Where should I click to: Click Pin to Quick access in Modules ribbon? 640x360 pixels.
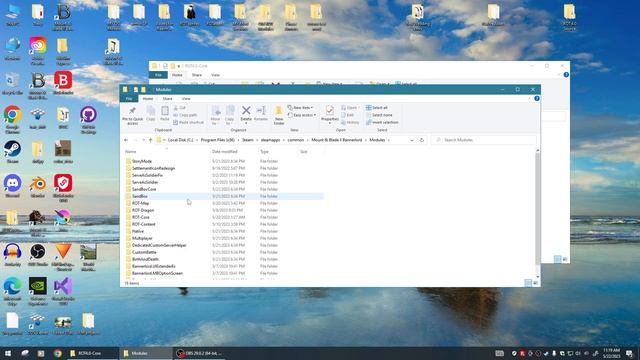pyautogui.click(x=132, y=115)
